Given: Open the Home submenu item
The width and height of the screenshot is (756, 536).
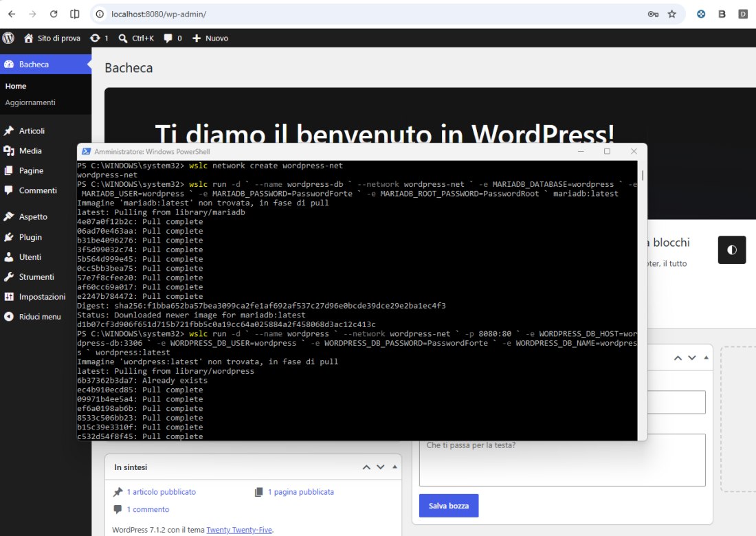Looking at the screenshot, I should point(15,86).
